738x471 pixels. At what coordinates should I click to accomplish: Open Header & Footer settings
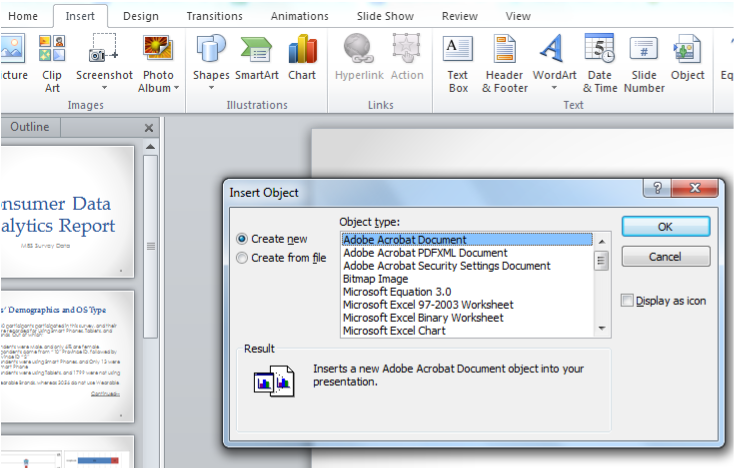505,64
